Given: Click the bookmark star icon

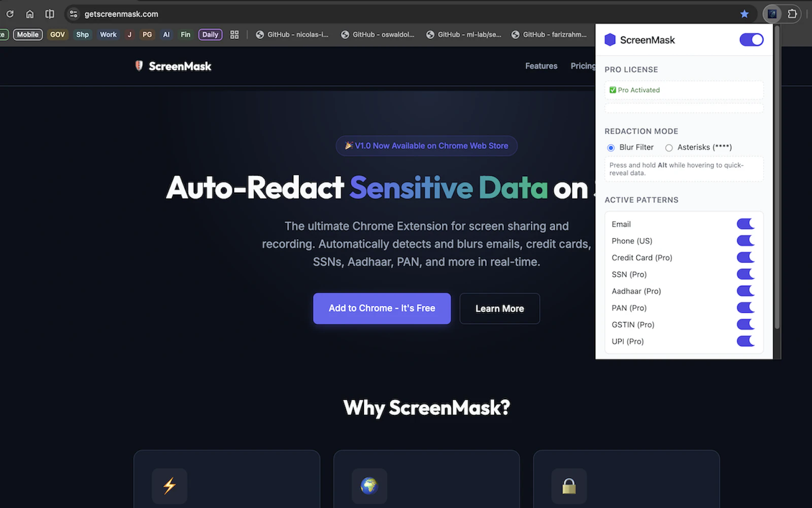Looking at the screenshot, I should coord(745,14).
